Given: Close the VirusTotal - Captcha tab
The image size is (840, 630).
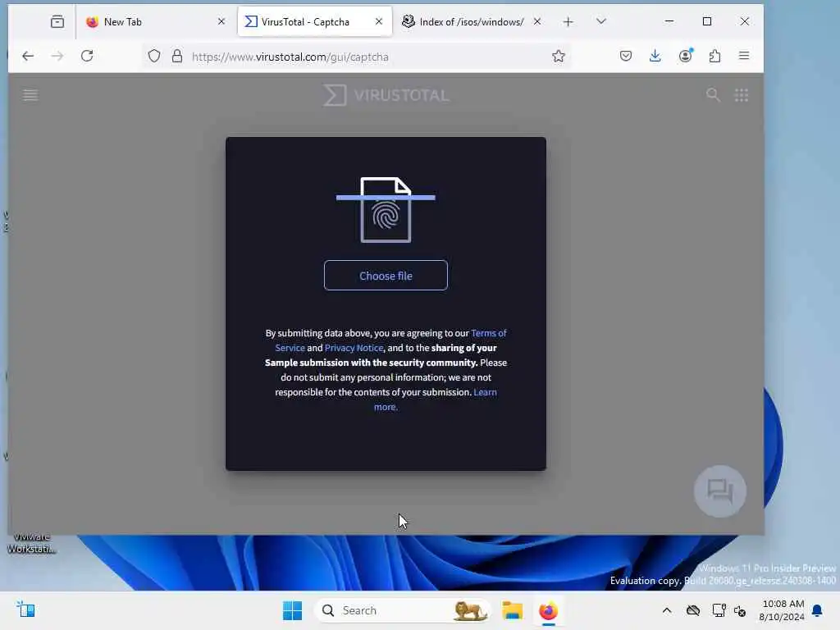Looking at the screenshot, I should tap(379, 22).
